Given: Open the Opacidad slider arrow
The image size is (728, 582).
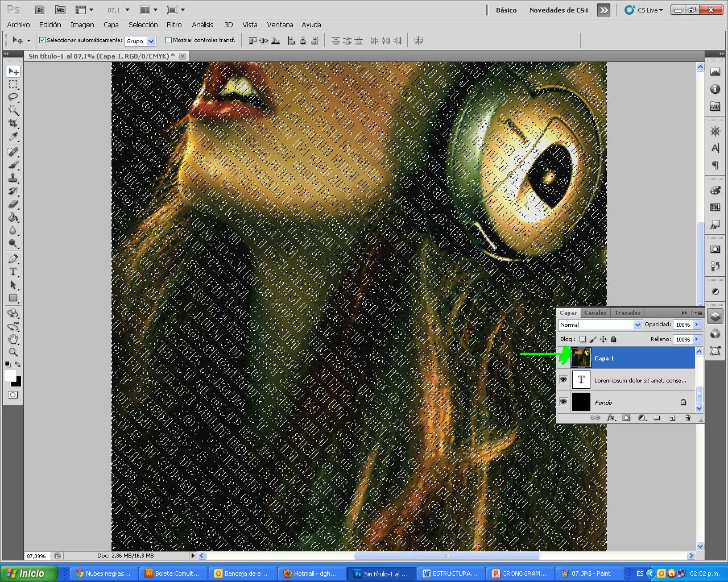Looking at the screenshot, I should (x=697, y=325).
